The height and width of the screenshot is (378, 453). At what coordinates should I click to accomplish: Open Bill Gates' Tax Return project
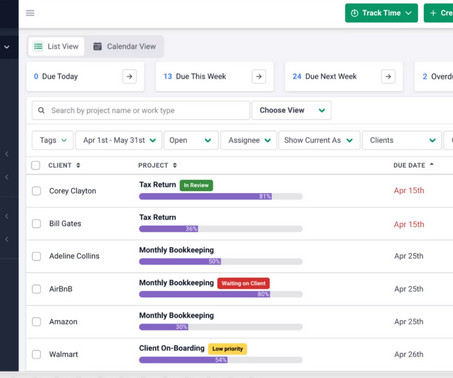click(x=158, y=217)
